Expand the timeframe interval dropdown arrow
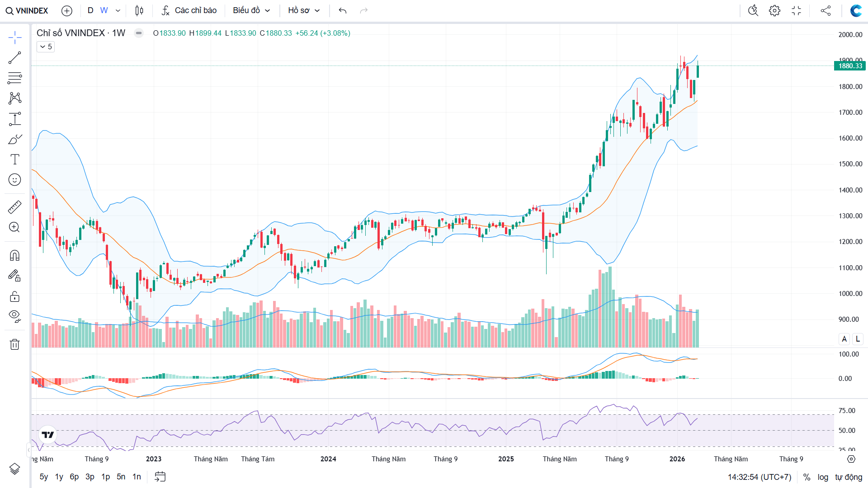Image resolution: width=868 pixels, height=488 pixels. pyautogui.click(x=118, y=10)
